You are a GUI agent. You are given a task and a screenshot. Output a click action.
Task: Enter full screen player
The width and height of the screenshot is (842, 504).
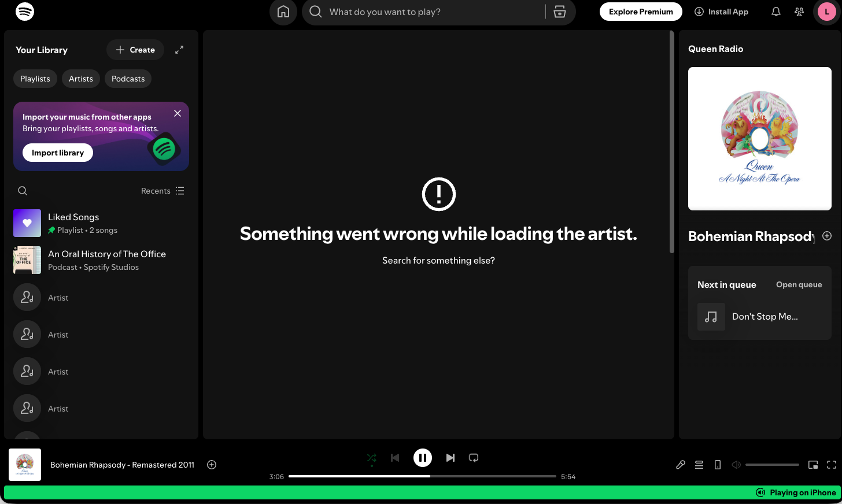[x=832, y=465]
